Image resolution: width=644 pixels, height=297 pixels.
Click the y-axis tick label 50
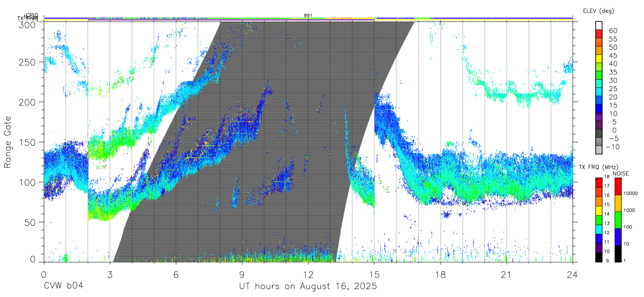pos(31,222)
